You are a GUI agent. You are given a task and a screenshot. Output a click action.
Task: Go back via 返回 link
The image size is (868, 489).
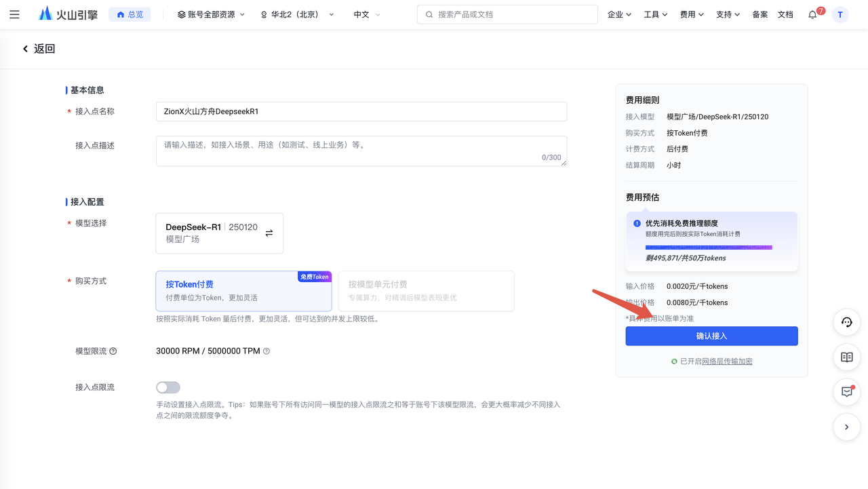[39, 49]
